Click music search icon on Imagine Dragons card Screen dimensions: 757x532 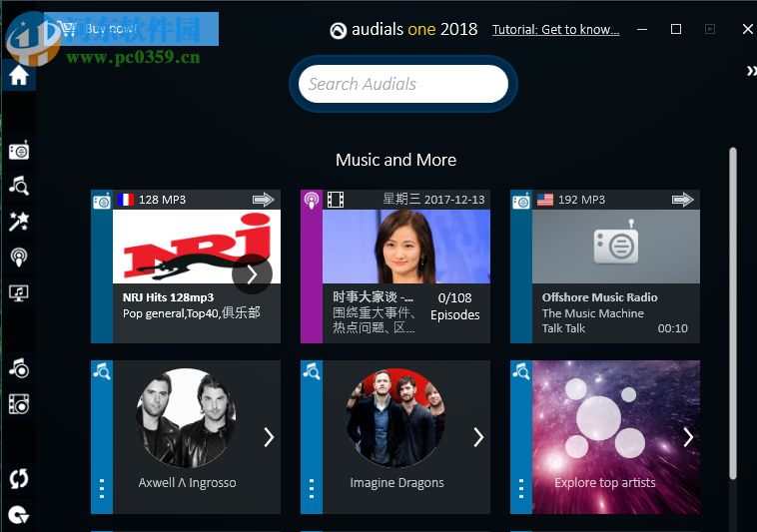pyautogui.click(x=312, y=371)
